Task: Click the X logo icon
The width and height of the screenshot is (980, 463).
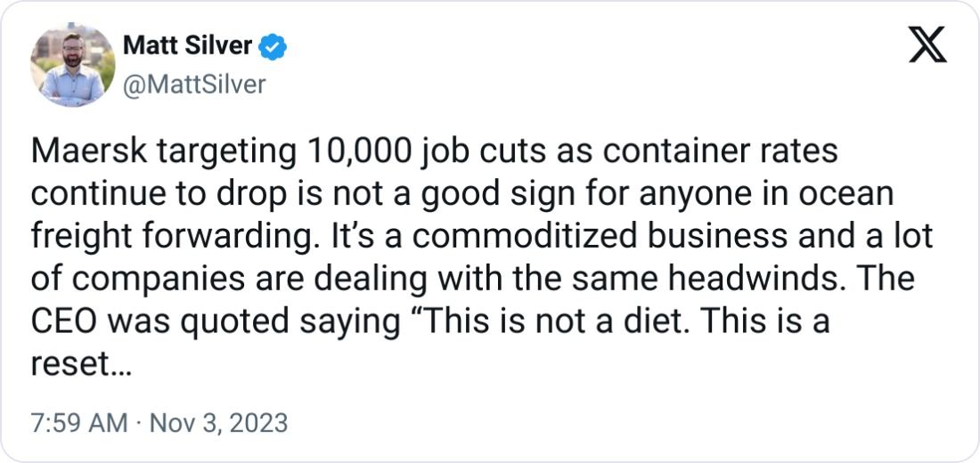Action: 927,45
